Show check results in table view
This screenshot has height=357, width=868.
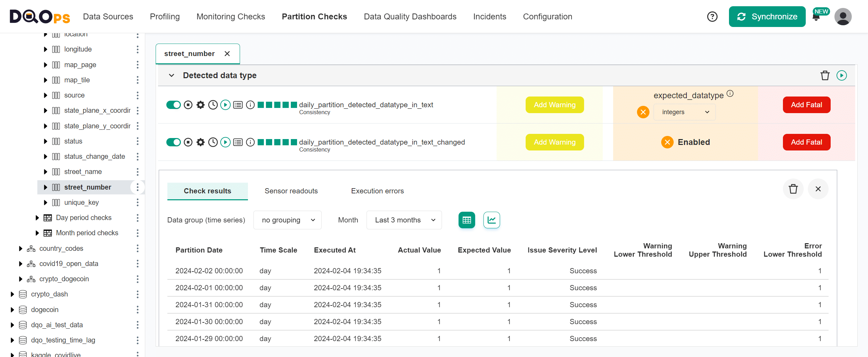pos(467,220)
